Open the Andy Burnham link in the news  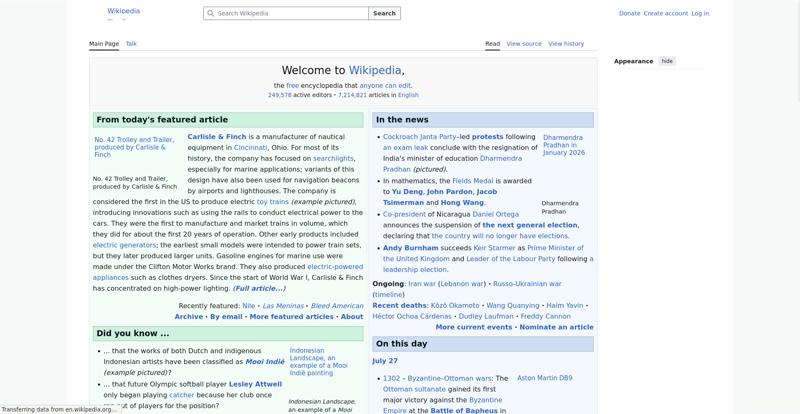pyautogui.click(x=411, y=248)
